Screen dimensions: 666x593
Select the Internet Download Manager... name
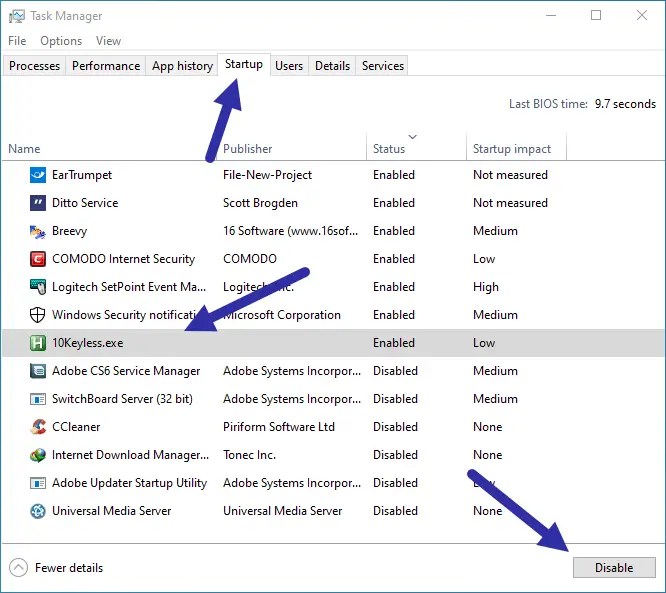[x=130, y=455]
